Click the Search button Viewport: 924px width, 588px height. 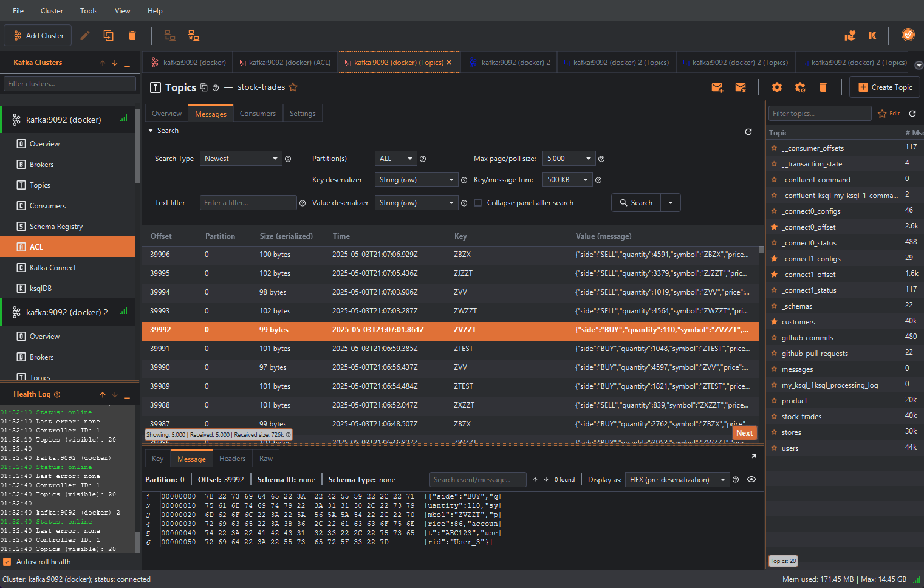(636, 203)
